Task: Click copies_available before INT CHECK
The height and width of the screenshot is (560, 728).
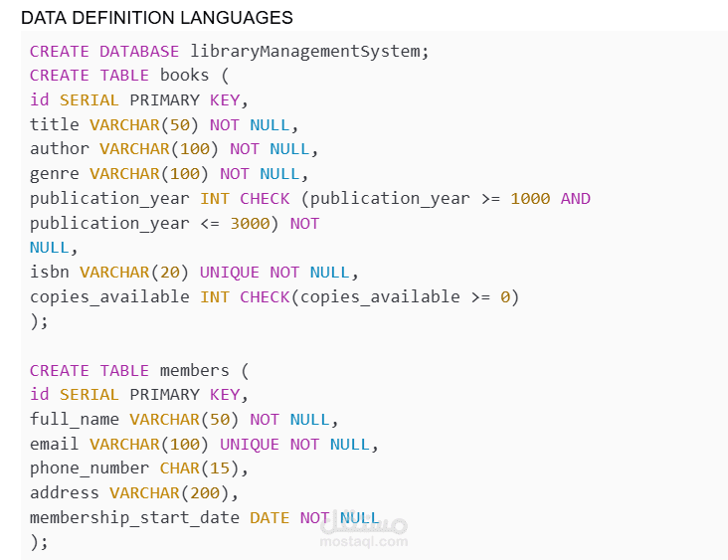Action: (109, 297)
